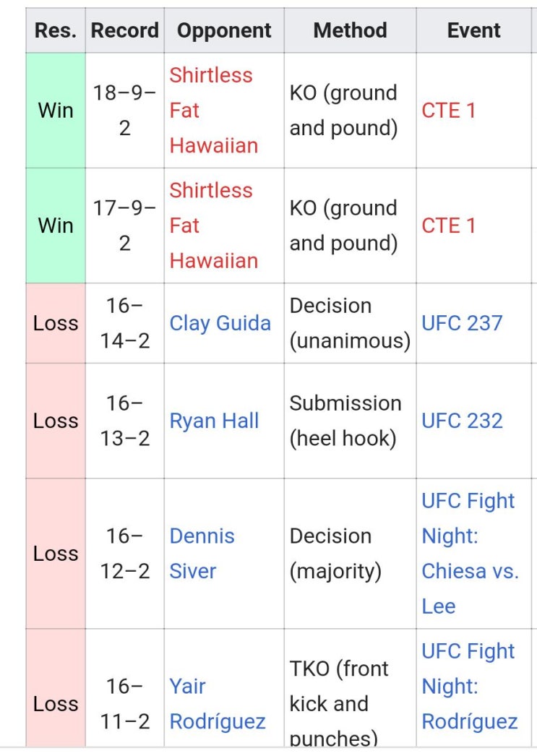This screenshot has height=756, width=537.
Task: Open the Yair Rodríguez opponent link
Action: pos(218,704)
